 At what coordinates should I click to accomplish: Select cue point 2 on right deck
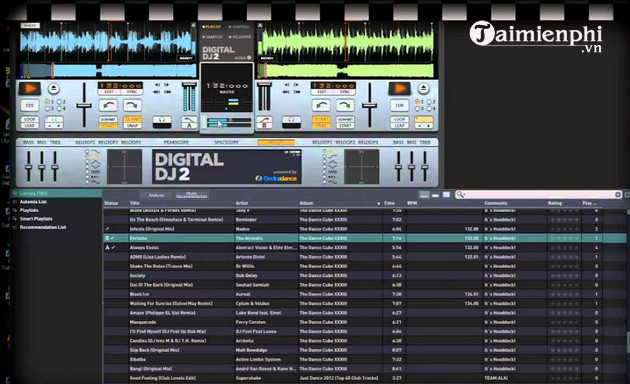pos(430,102)
